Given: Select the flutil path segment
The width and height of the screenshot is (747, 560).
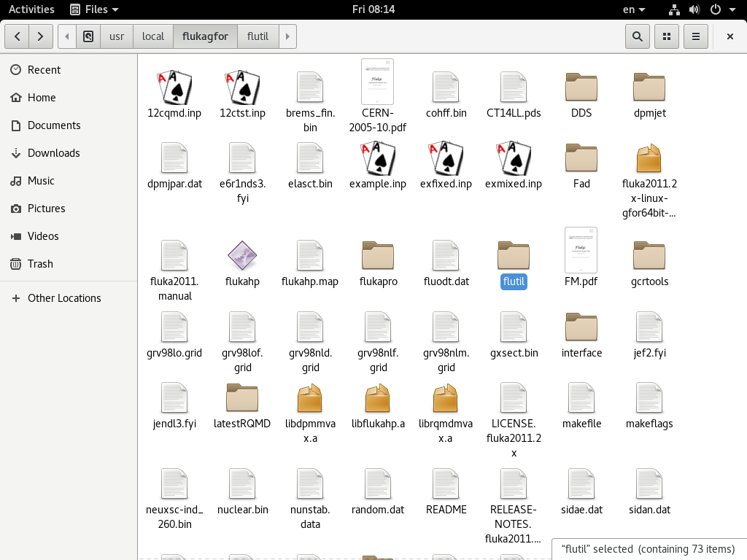Looking at the screenshot, I should [258, 36].
